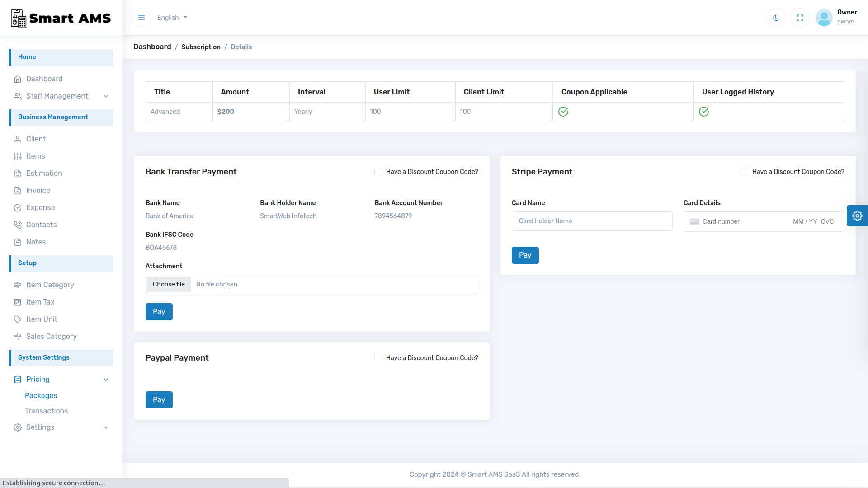Click the Card Holder Name input field
868x488 pixels.
click(592, 221)
